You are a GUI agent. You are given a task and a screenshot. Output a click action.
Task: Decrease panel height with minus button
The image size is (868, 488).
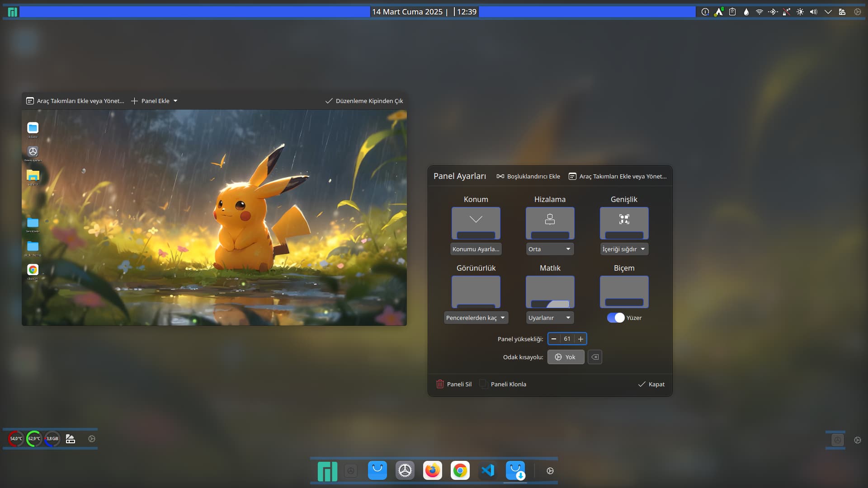pyautogui.click(x=554, y=339)
